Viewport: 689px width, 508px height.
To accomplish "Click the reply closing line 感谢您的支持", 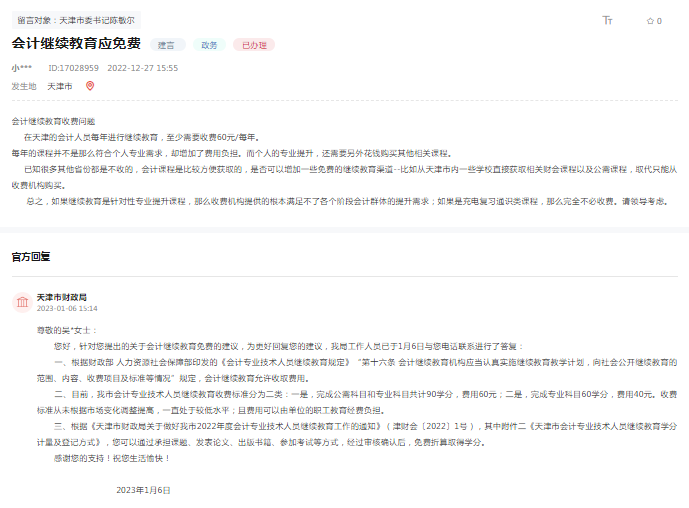I will coord(105,457).
